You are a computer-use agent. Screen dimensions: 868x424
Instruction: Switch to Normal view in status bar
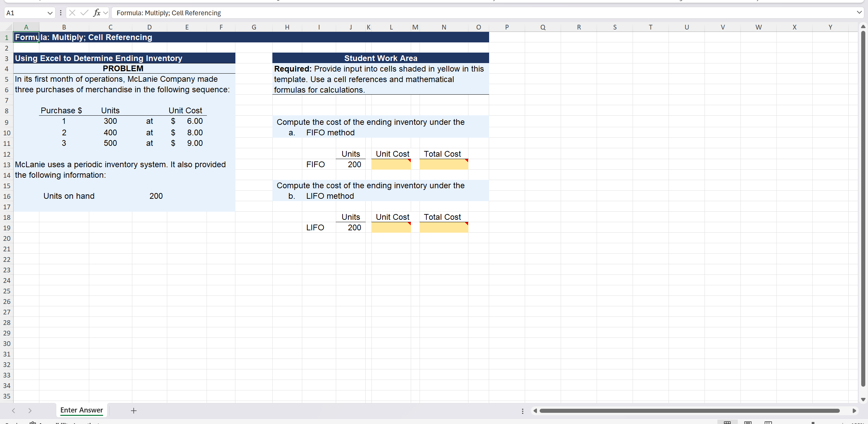pos(727,423)
